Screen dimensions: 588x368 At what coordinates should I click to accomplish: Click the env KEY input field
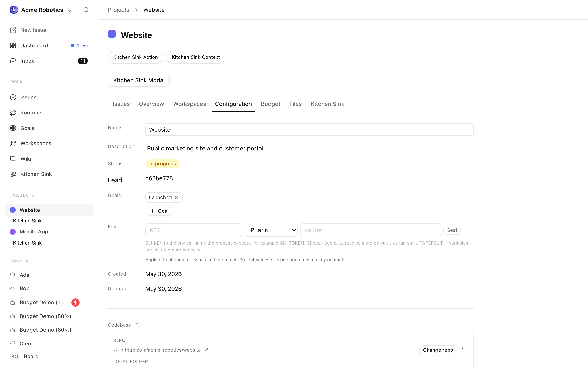coord(194,230)
